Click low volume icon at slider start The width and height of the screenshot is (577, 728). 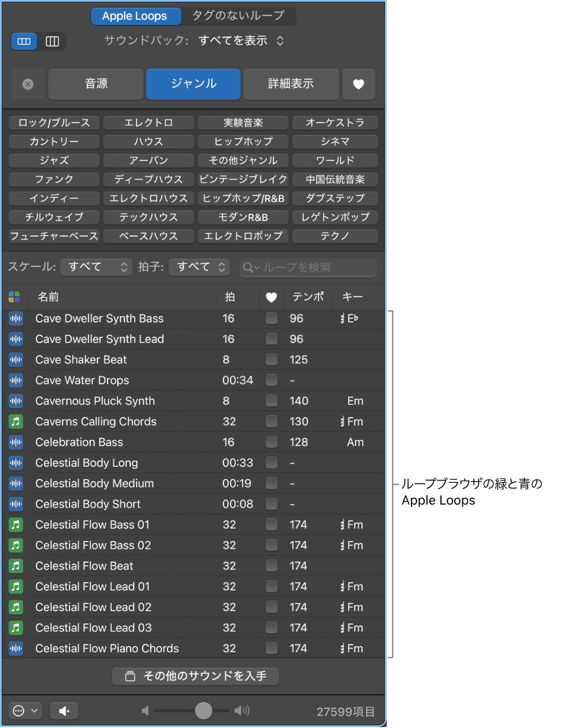point(145,711)
